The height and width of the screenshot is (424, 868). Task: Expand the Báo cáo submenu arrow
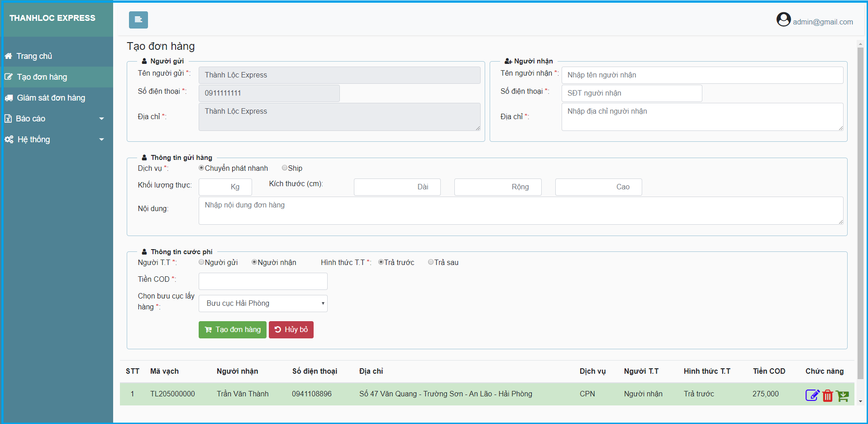(101, 119)
